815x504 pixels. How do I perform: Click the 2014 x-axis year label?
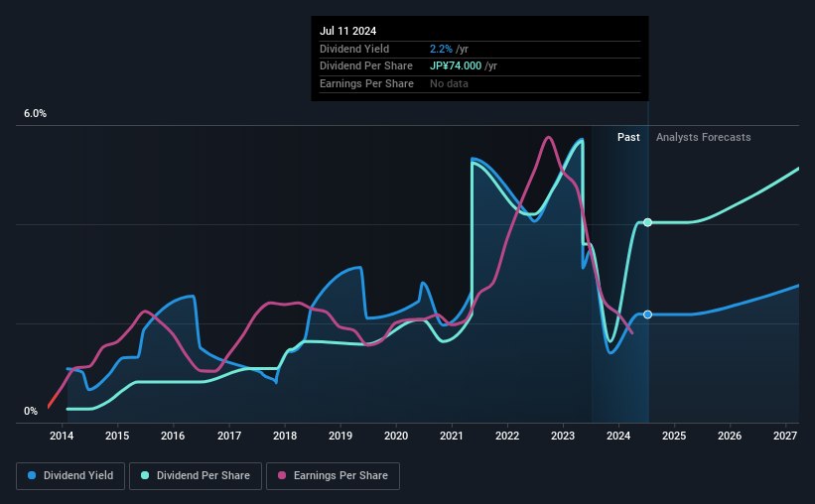pyautogui.click(x=62, y=436)
